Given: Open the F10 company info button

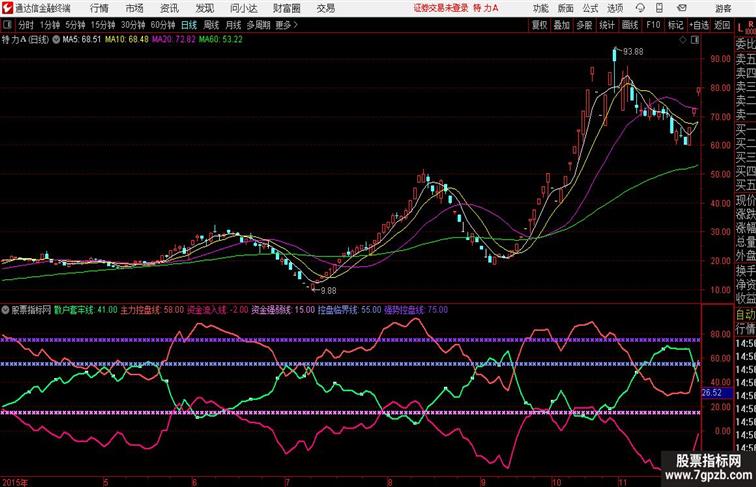Looking at the screenshot, I should [653, 25].
